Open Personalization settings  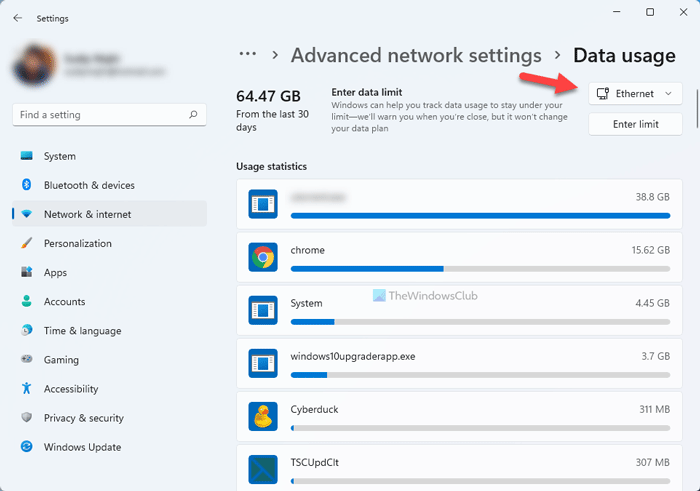tap(78, 243)
